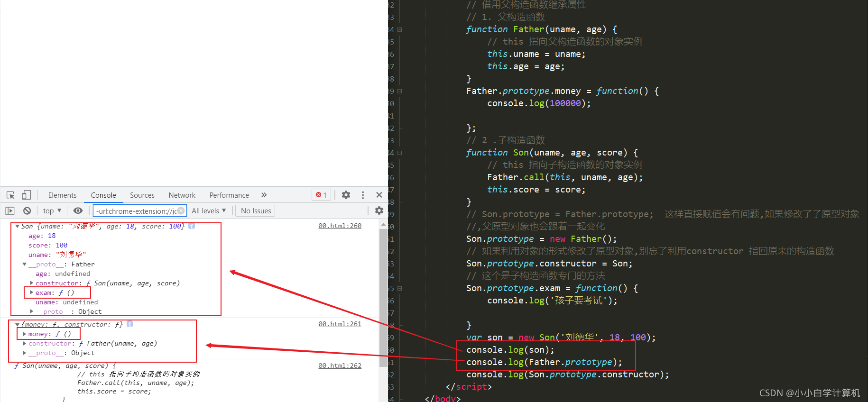Create a live expression with the eye icon
Viewport: 868px width, 402px height.
tap(78, 211)
